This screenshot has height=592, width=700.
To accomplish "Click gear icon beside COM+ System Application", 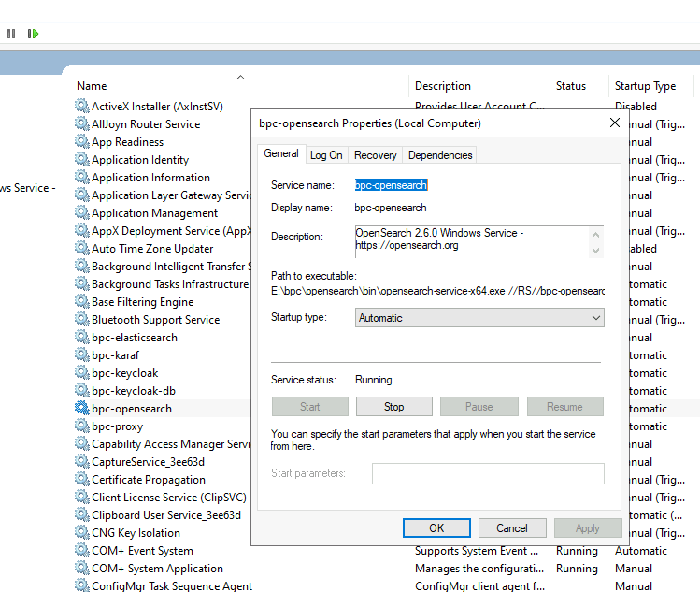I will point(81,569).
